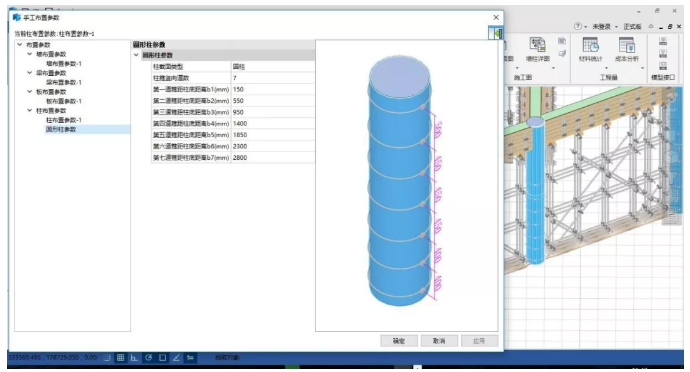The image size is (690, 372).
Task: Collapse the 墙布置参数 tree node
Action: [29, 54]
